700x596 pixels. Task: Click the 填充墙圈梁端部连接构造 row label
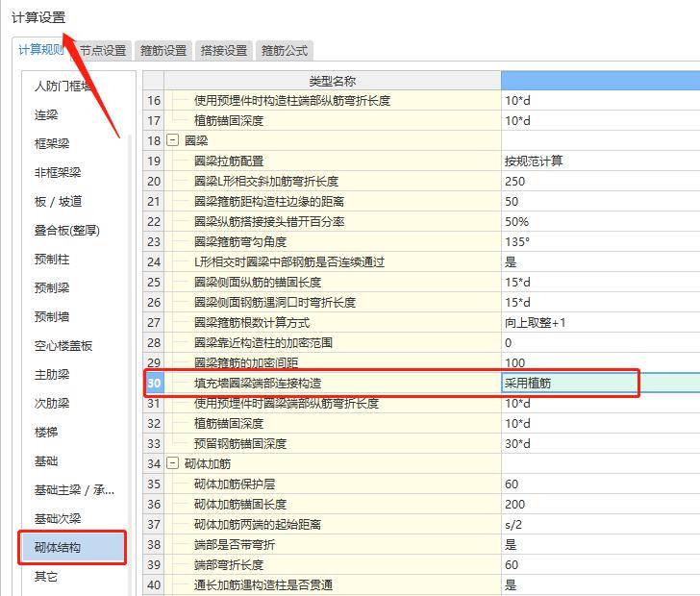[x=258, y=383]
